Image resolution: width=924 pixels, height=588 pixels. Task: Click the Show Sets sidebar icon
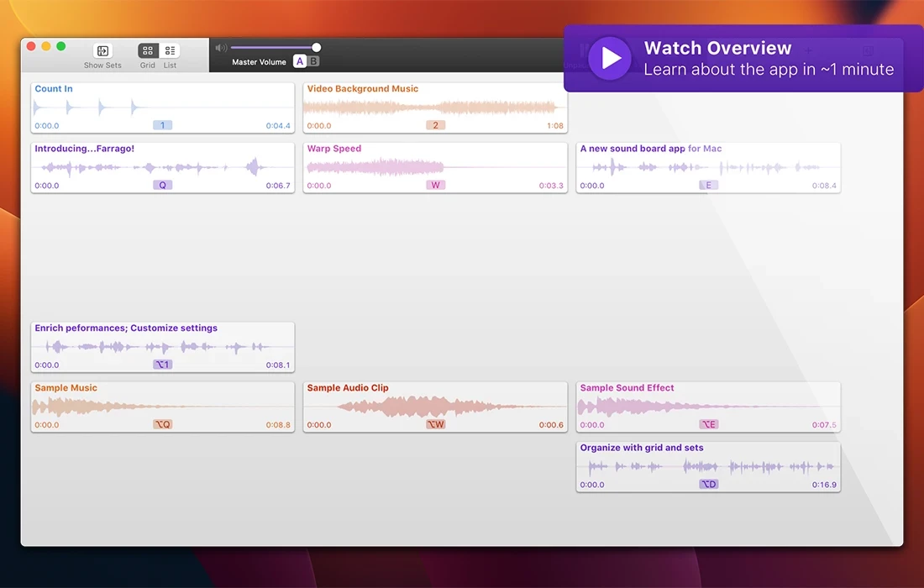click(x=102, y=51)
